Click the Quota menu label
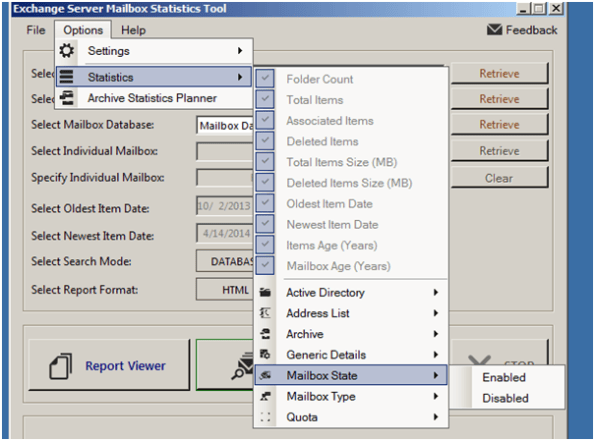595x441 pixels. (302, 417)
